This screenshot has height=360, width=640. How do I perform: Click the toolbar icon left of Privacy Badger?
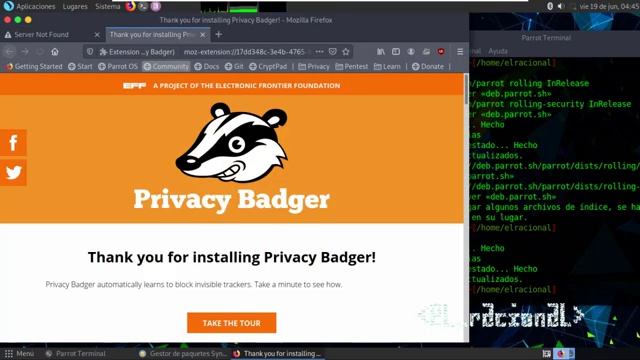[426, 52]
